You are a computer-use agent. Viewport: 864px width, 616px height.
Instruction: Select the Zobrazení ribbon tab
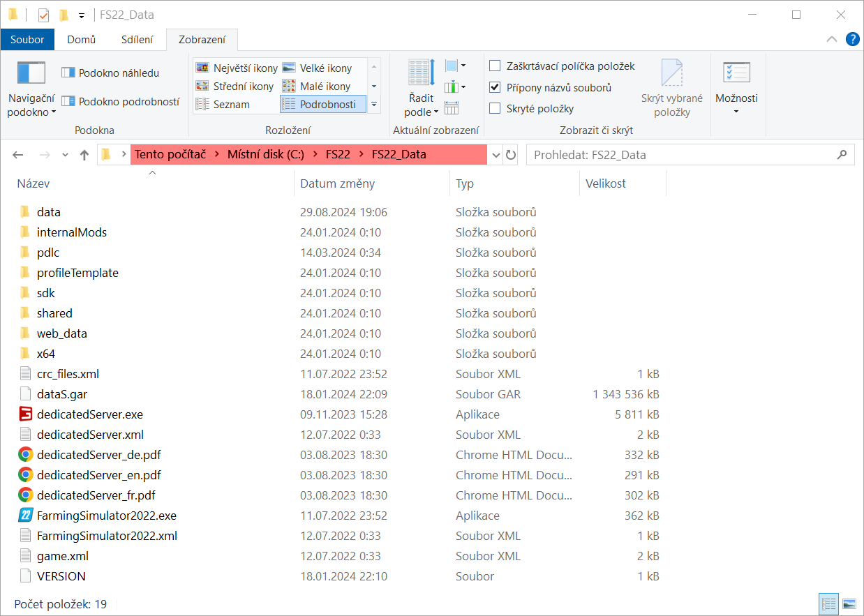[x=202, y=40]
